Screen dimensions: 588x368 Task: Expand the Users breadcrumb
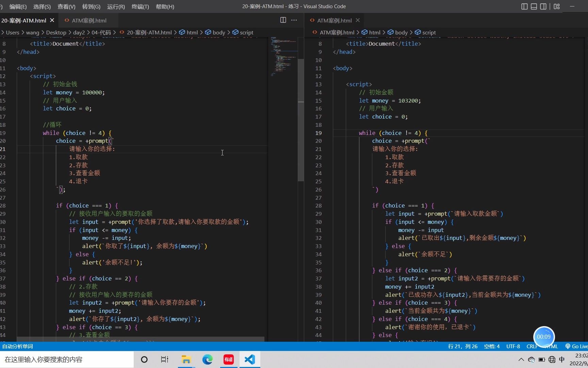point(13,32)
